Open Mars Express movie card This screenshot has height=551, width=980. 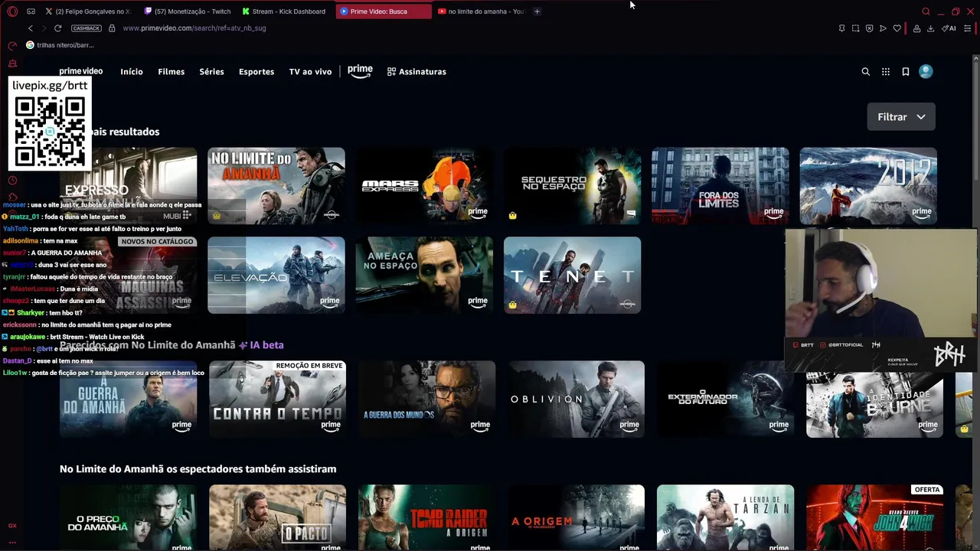coord(424,186)
